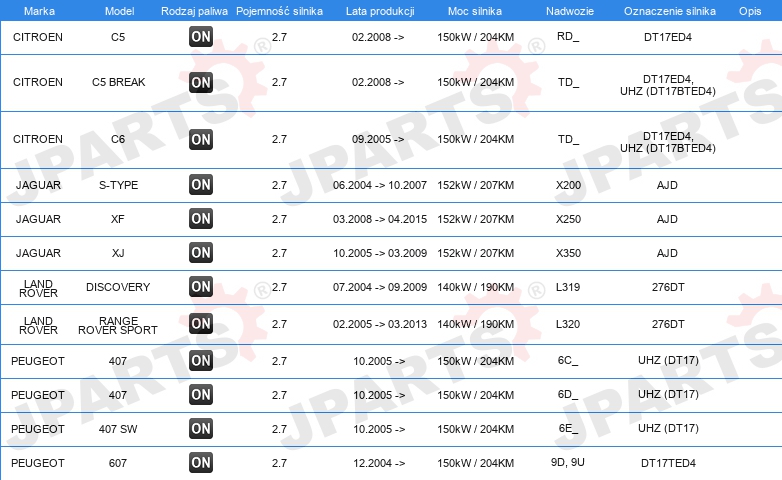
Task: Click the Lata produkcji column header
Action: pos(380,11)
